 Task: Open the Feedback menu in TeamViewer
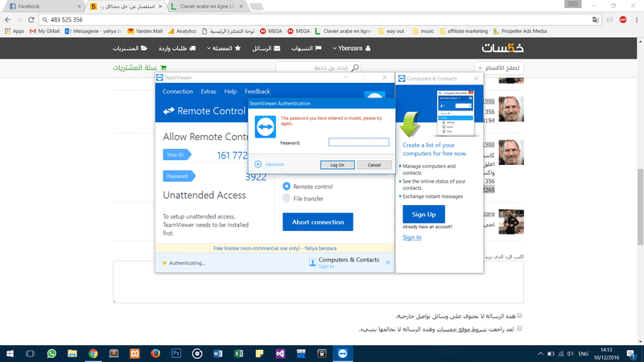(257, 91)
